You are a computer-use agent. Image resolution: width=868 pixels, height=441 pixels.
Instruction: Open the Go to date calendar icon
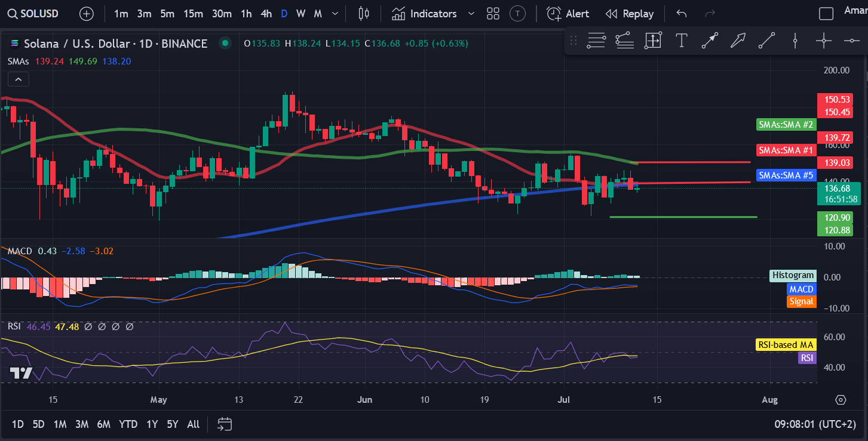225,424
